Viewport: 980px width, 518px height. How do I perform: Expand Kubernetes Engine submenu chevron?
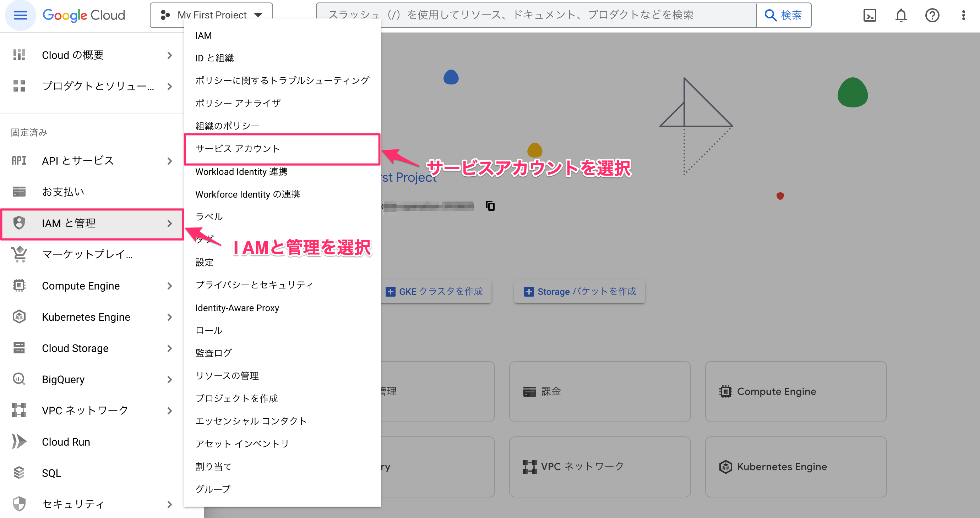click(x=170, y=317)
